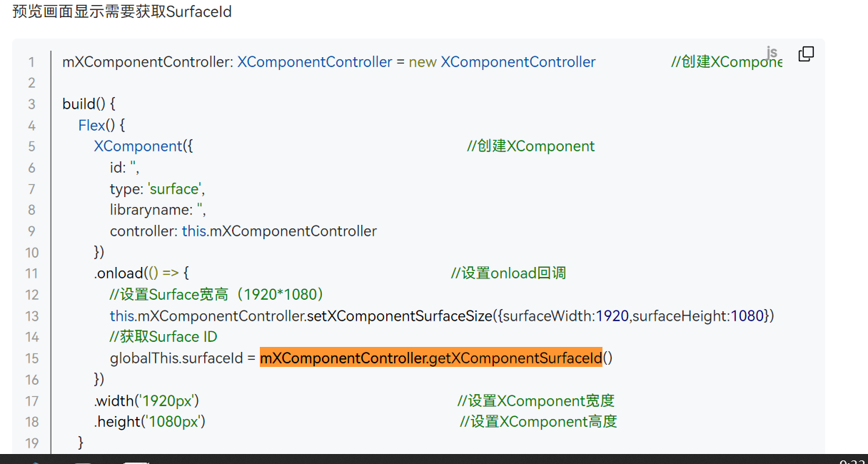The height and width of the screenshot is (464, 868).
Task: Copy the code block with the copy icon
Action: coord(806,54)
